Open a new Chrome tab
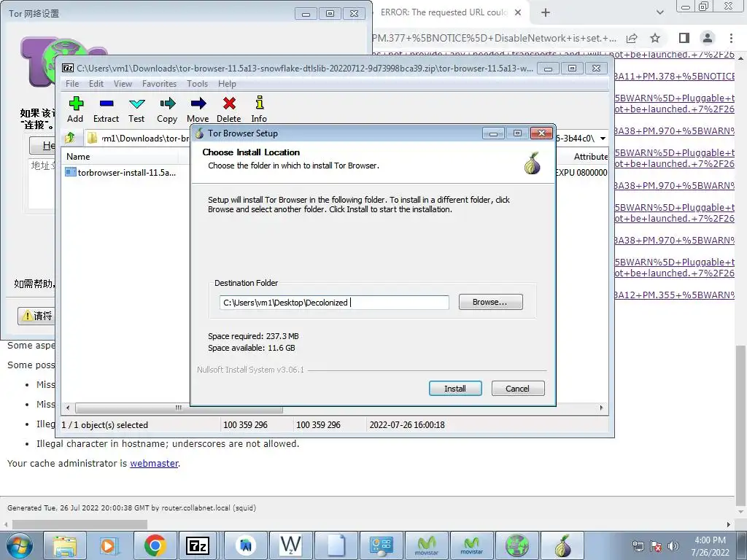Viewport: 747px width, 560px height. point(546,13)
